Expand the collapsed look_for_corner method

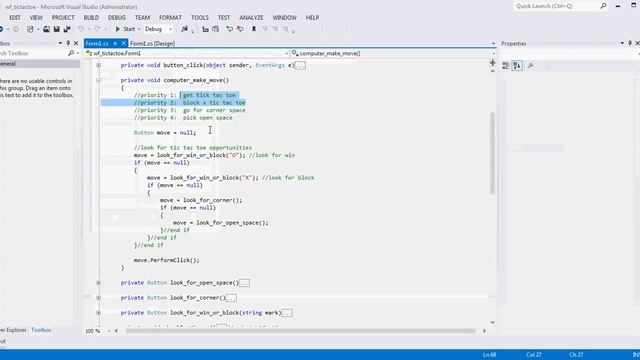[x=98, y=298]
